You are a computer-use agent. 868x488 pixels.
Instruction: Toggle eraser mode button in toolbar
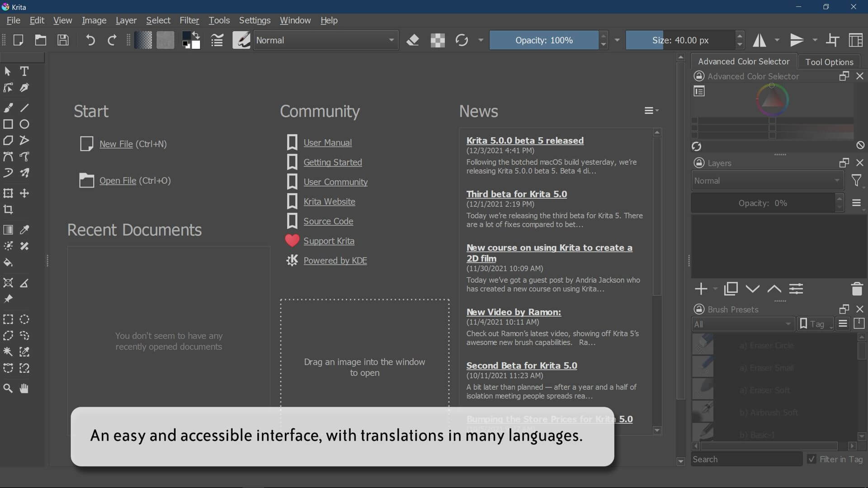[412, 40]
